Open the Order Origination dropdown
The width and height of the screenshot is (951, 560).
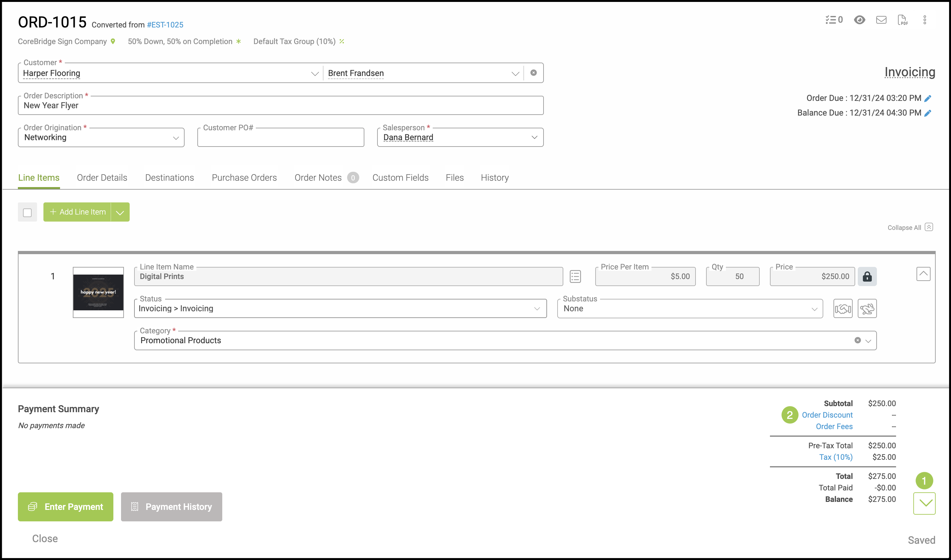(x=176, y=138)
